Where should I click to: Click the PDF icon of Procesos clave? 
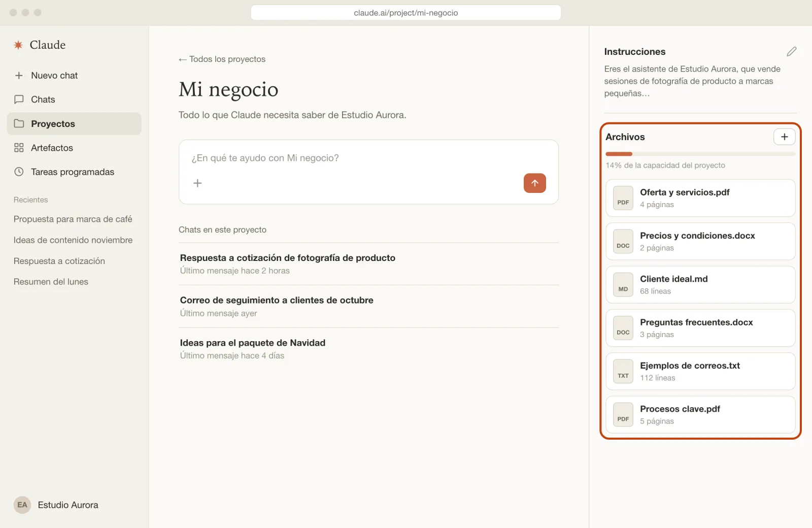[623, 415]
